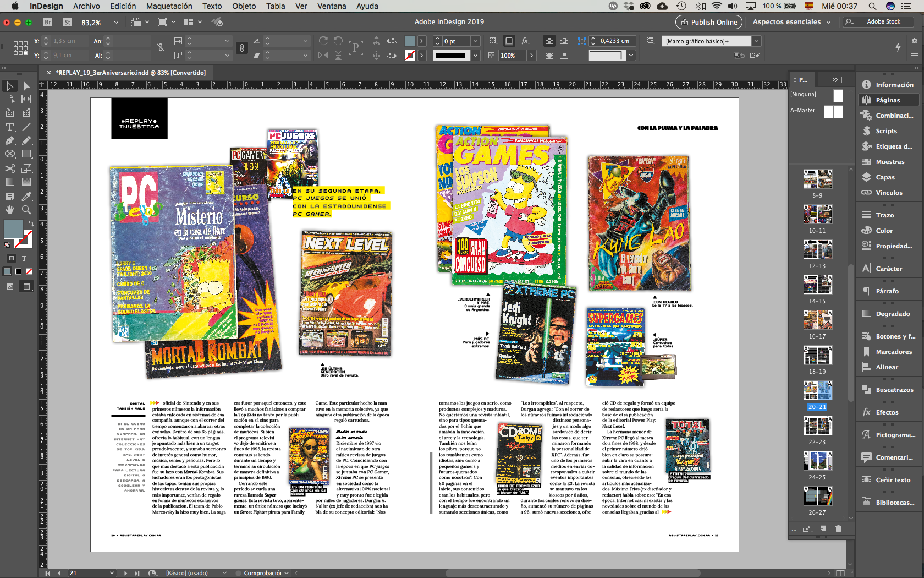Open the Maquetación menu
The width and height of the screenshot is (924, 578).
pos(169,6)
